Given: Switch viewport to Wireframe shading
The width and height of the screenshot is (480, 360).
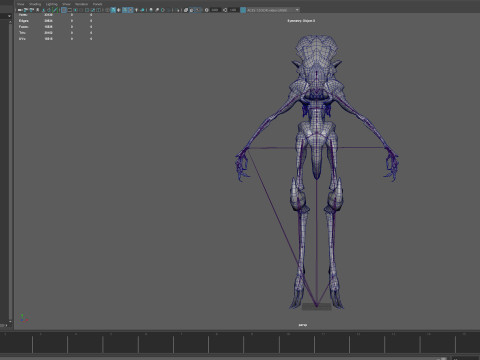Looking at the screenshot, I should (x=107, y=10).
